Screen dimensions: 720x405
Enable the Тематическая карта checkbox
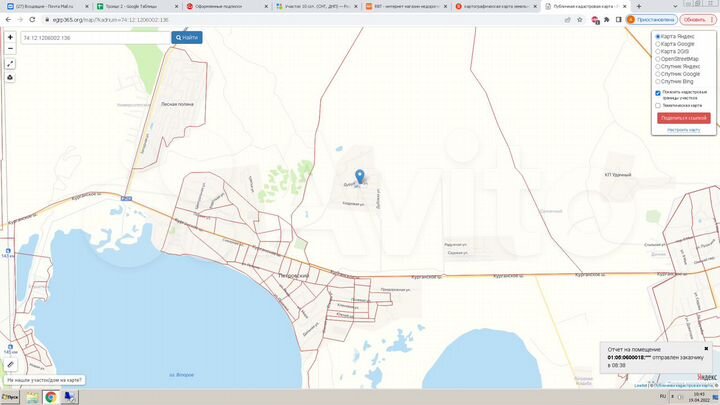pyautogui.click(x=658, y=105)
